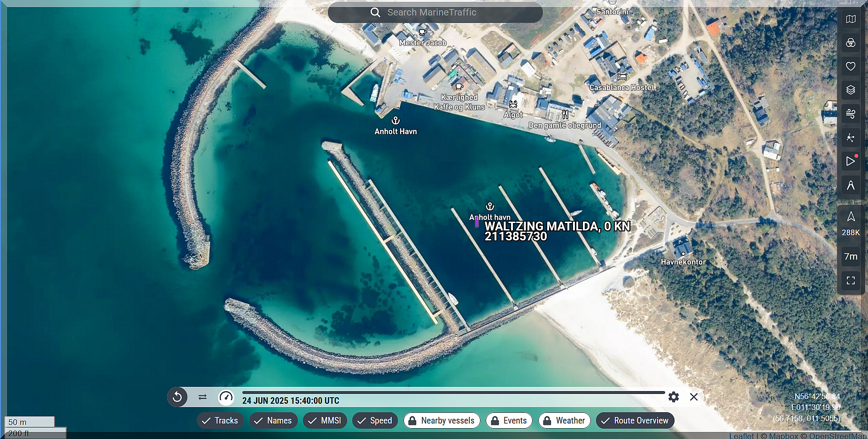This screenshot has width=868, height=439.
Task: Open the playback speed gauge selector
Action: (x=226, y=397)
